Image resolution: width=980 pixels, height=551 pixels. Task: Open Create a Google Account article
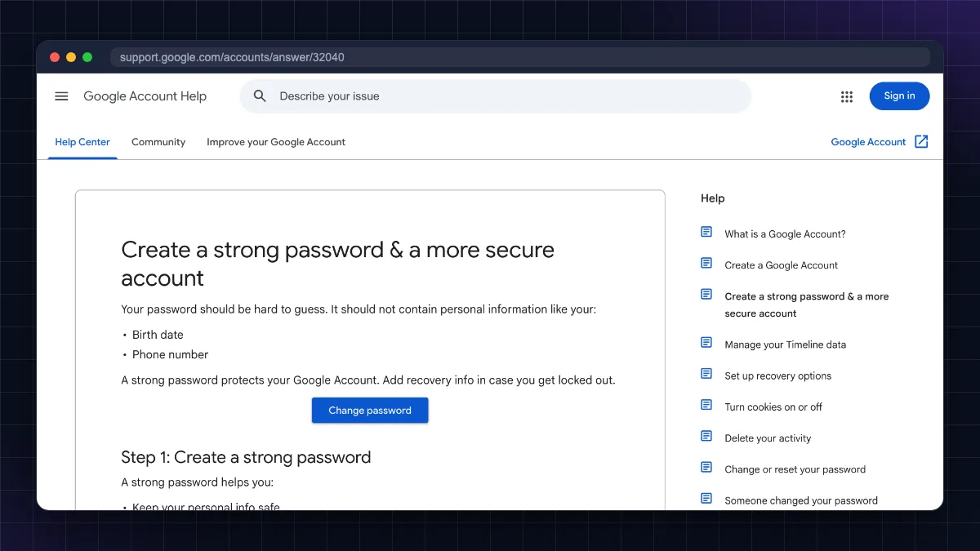pos(782,265)
